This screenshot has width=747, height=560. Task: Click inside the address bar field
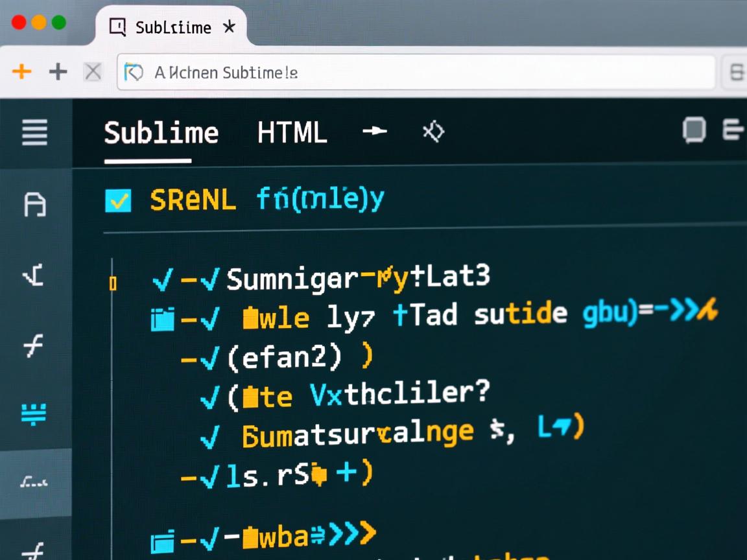[415, 73]
